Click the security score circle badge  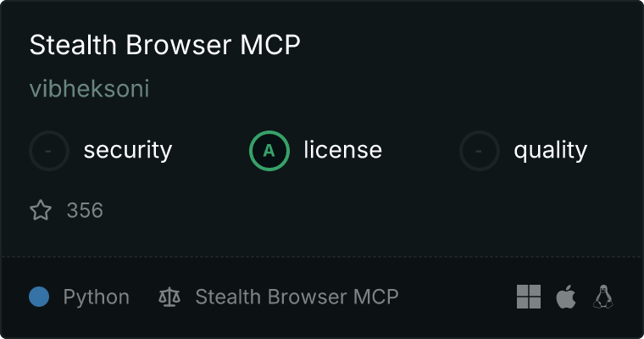point(49,151)
